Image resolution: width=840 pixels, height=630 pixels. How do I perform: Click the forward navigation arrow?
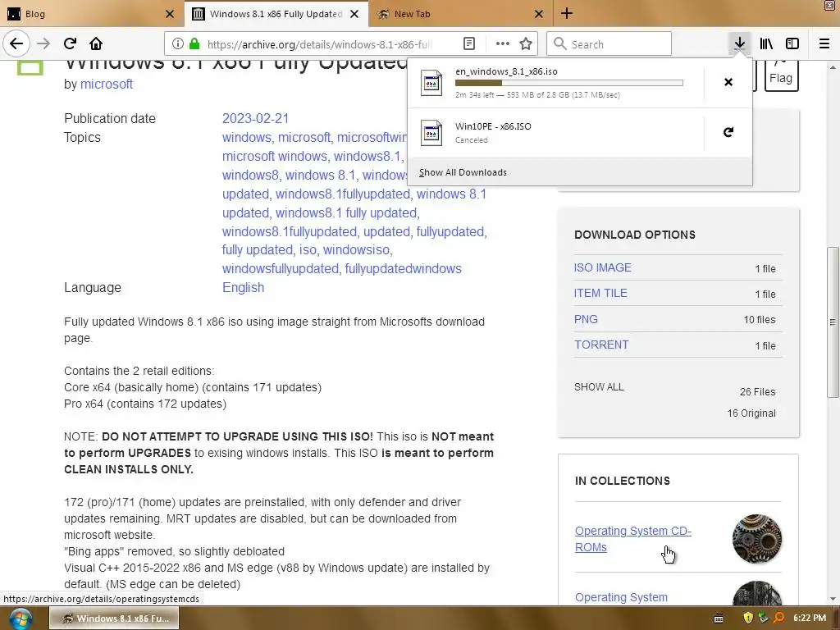(x=44, y=43)
